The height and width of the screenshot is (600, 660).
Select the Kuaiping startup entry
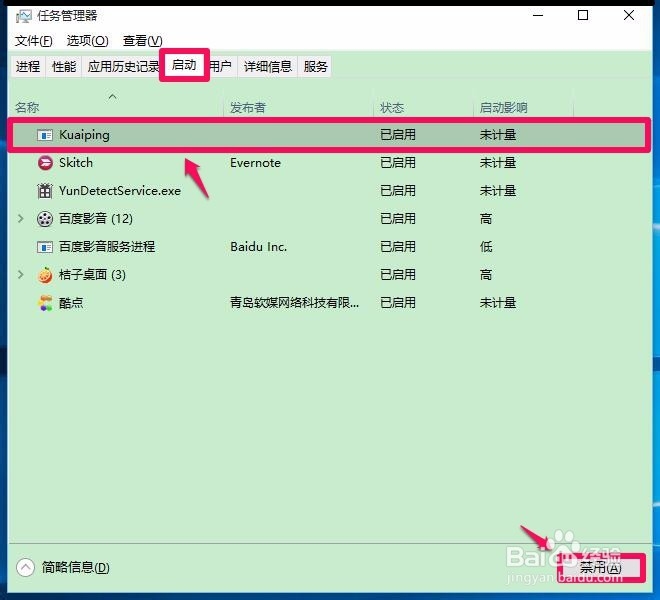click(329, 135)
